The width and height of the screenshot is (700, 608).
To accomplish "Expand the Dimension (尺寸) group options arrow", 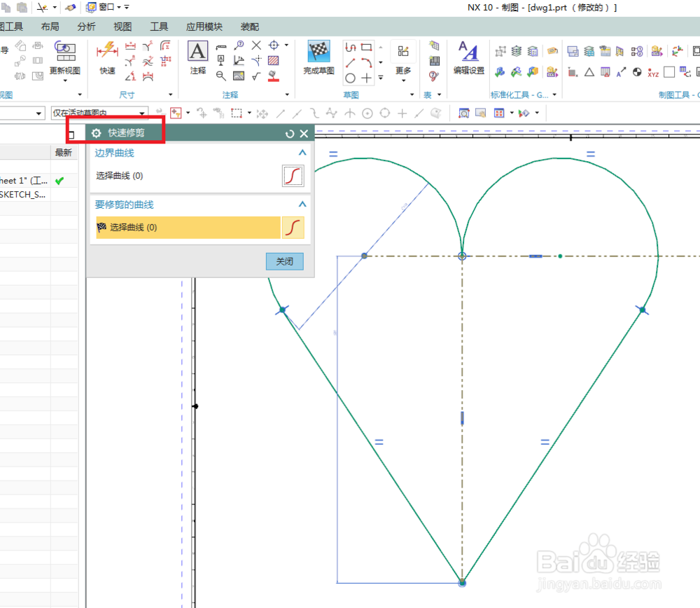I will [171, 95].
